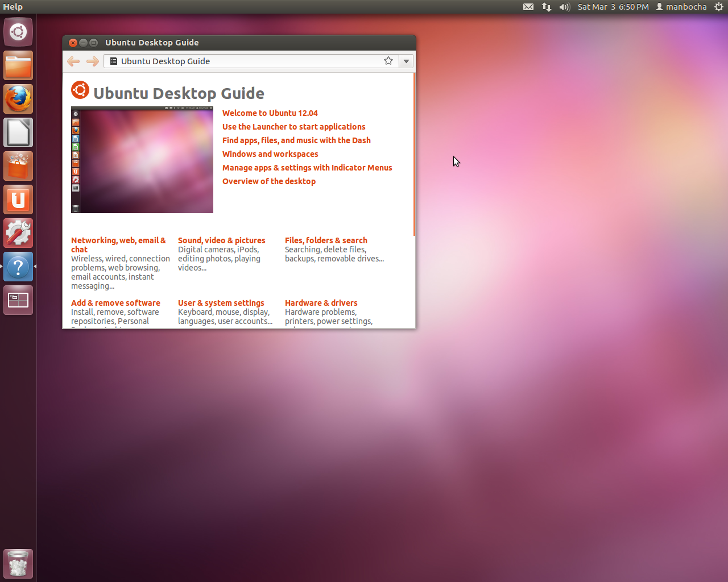Open the Workspace Switcher icon
Screen dimensions: 728x582
coord(18,300)
